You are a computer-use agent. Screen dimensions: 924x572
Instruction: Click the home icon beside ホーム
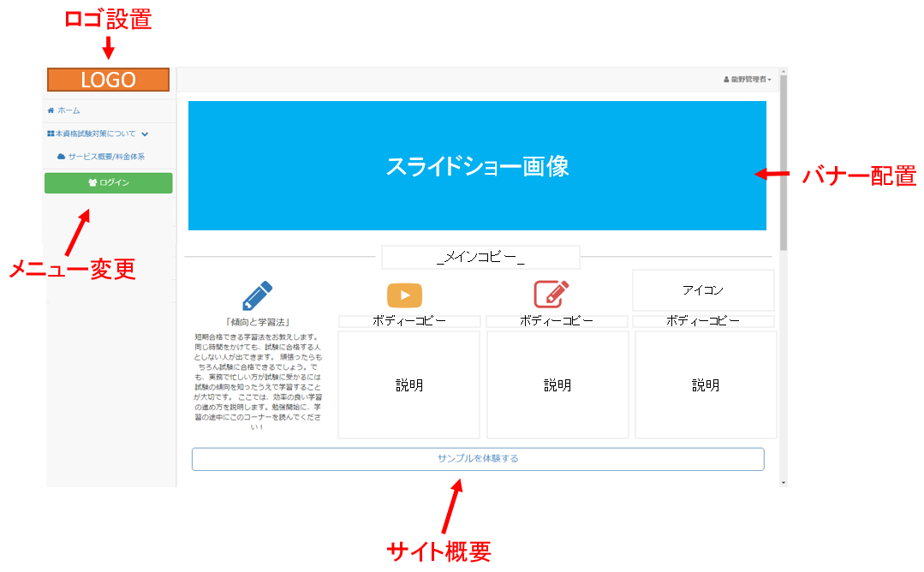51,110
